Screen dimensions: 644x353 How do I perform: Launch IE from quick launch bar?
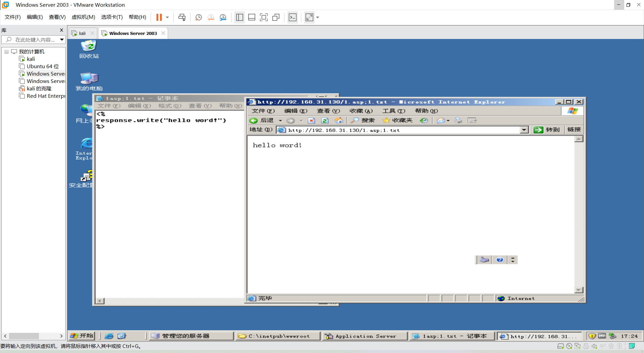pos(109,336)
